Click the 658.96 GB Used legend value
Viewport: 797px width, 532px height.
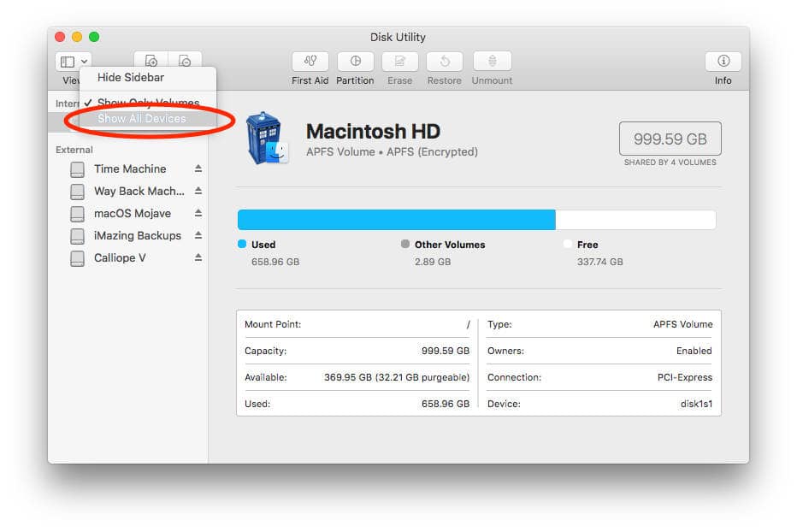[x=275, y=262]
